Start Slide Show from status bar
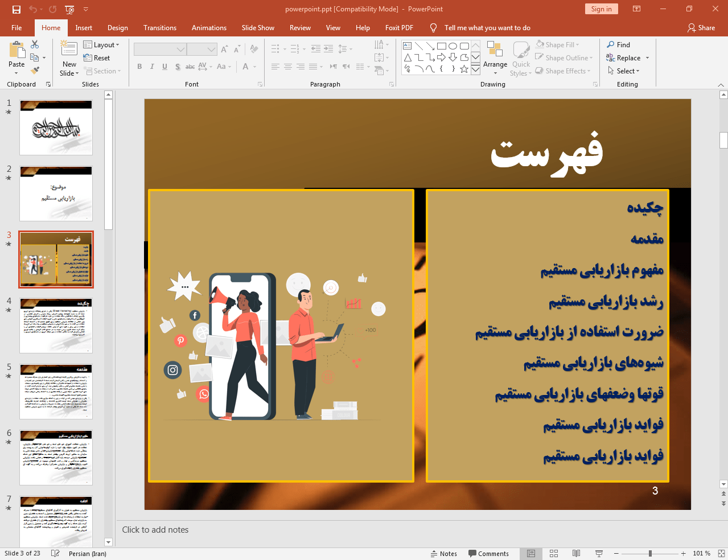Image resolution: width=728 pixels, height=560 pixels. (x=599, y=553)
